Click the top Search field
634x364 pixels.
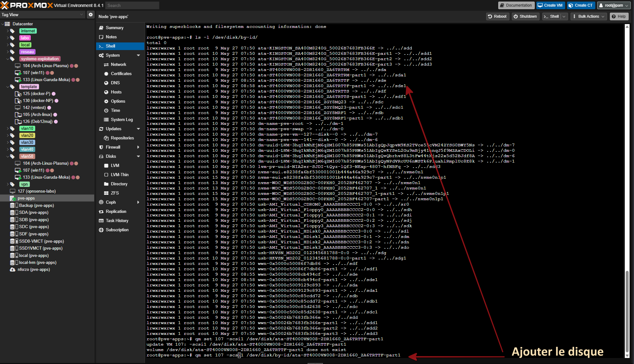coord(132,5)
